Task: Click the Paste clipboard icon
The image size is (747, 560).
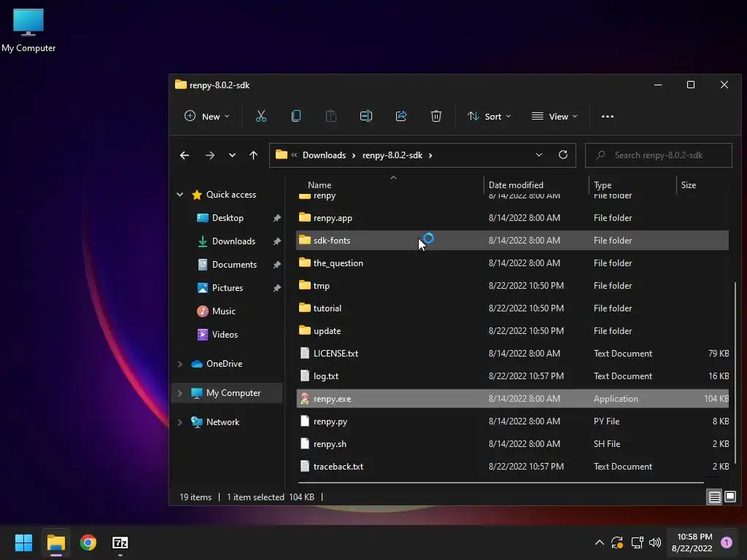Action: (331, 116)
